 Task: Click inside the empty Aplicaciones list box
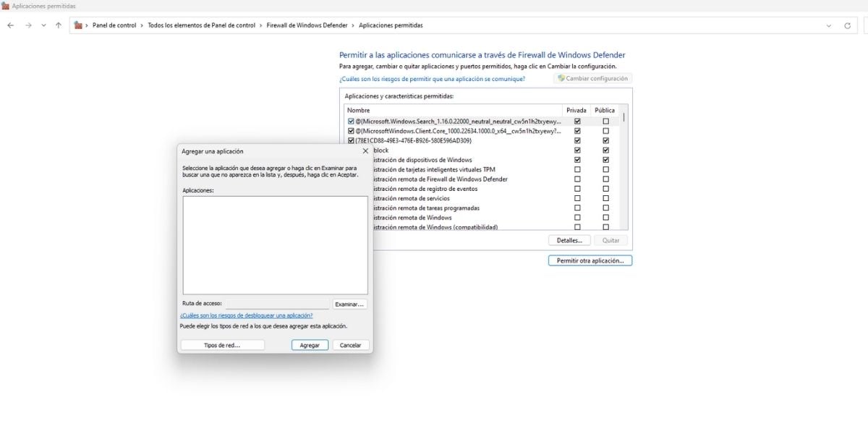pyautogui.click(x=275, y=245)
